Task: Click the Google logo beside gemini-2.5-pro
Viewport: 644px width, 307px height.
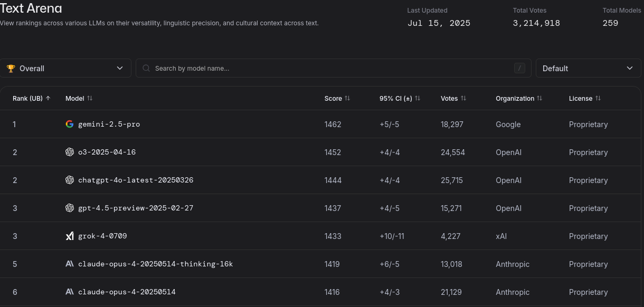Action: [69, 124]
